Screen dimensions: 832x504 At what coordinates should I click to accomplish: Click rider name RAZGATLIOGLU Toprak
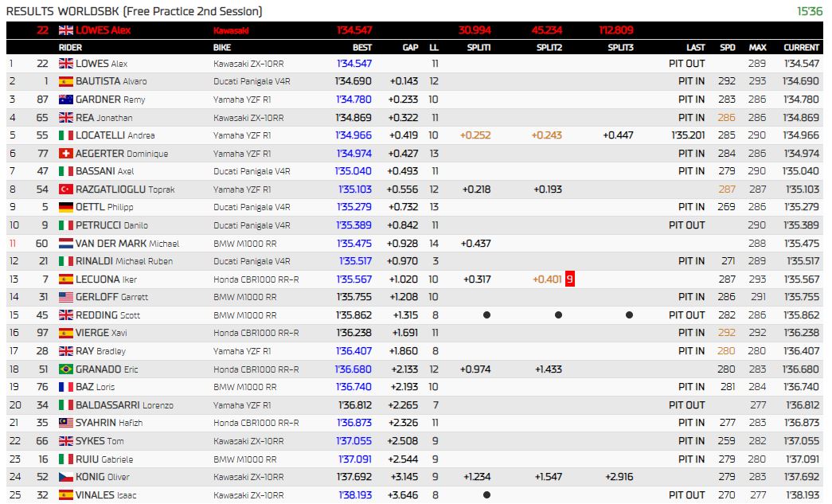tap(125, 189)
